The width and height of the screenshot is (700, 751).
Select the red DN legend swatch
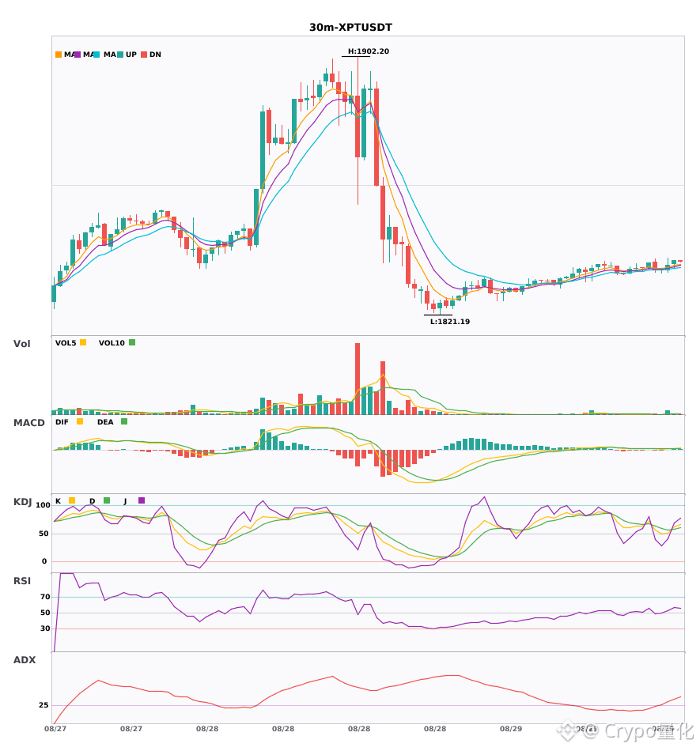coord(144,55)
